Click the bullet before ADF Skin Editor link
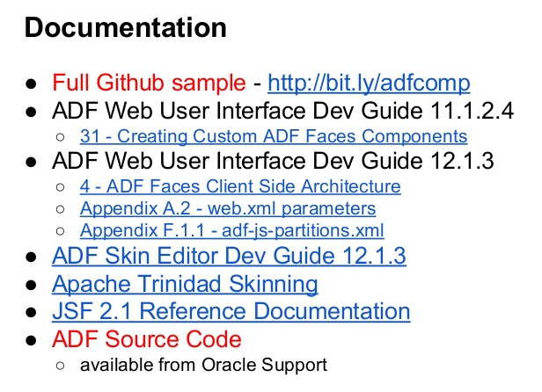 pyautogui.click(x=31, y=258)
